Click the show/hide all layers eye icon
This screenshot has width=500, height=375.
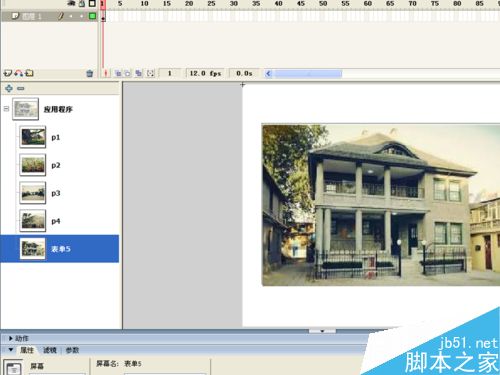[x=71, y=3]
